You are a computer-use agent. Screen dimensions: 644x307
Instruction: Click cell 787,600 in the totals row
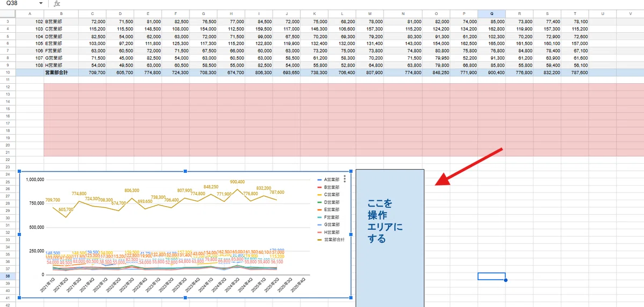575,72
